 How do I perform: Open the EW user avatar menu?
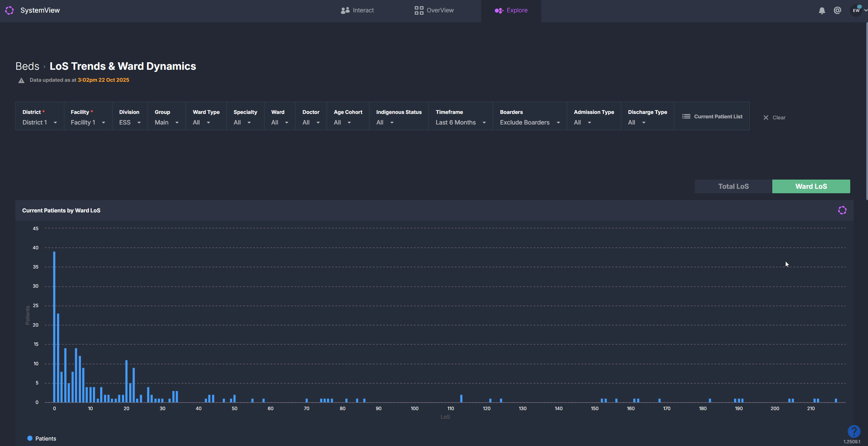856,10
